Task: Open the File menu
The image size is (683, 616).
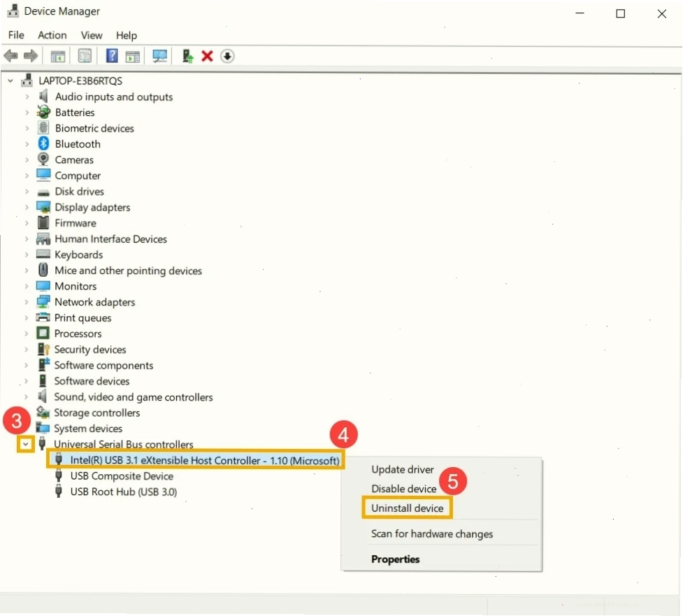Action: [x=16, y=35]
